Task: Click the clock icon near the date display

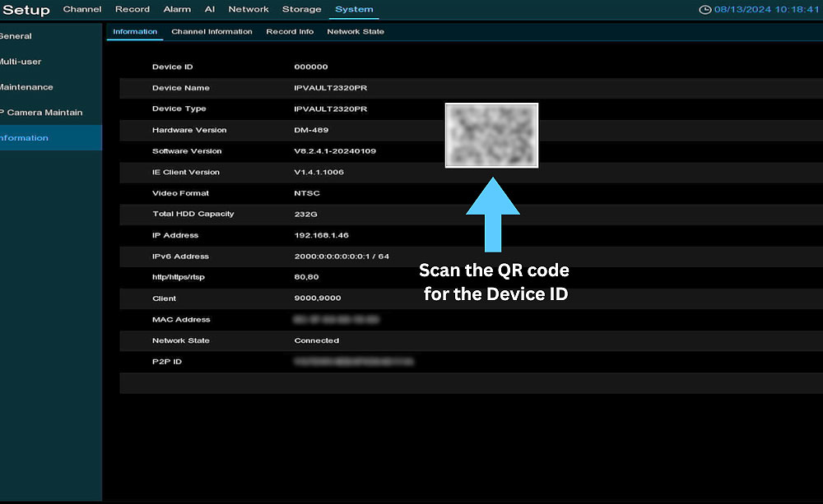Action: tap(705, 10)
